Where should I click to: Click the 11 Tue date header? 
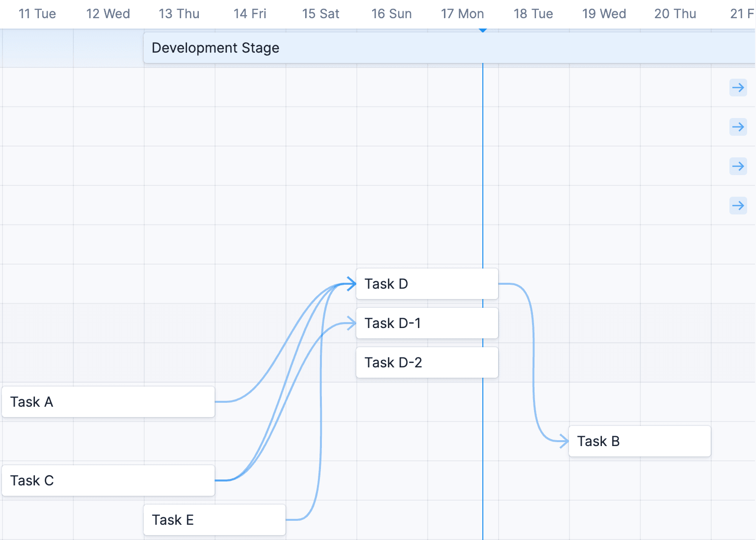pos(37,14)
